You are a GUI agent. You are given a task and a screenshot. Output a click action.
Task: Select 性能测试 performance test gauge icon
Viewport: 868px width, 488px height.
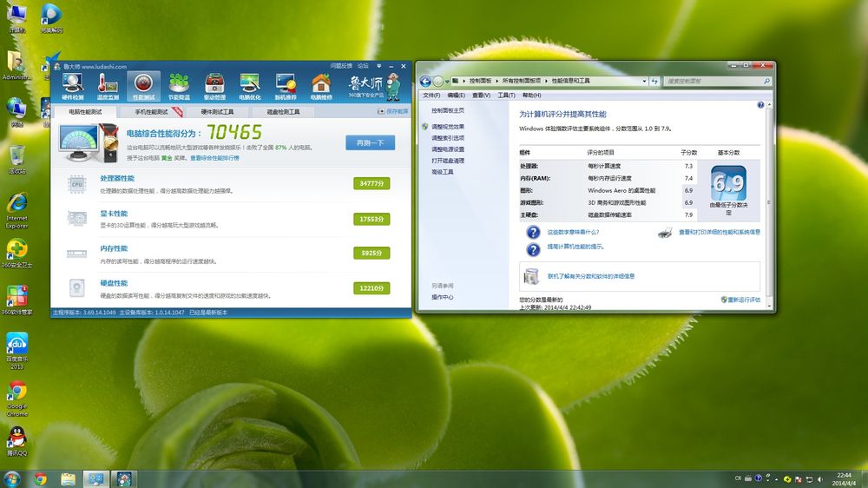point(143,87)
